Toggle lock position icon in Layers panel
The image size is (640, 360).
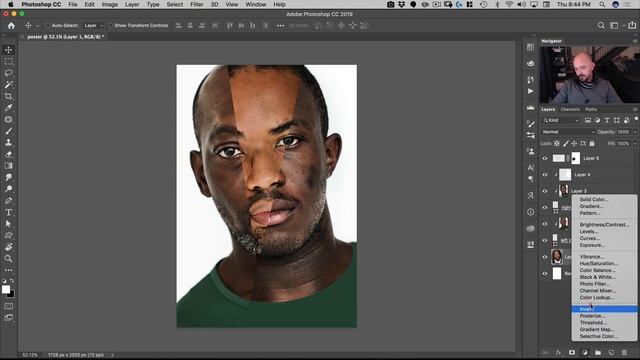574,143
